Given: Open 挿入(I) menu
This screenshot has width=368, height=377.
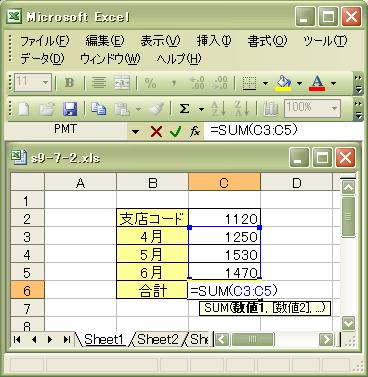Looking at the screenshot, I should [214, 41].
